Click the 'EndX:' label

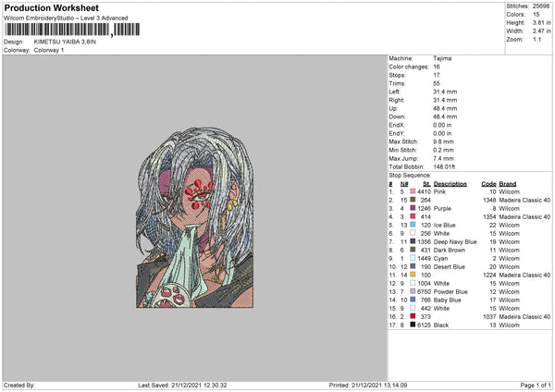397,125
